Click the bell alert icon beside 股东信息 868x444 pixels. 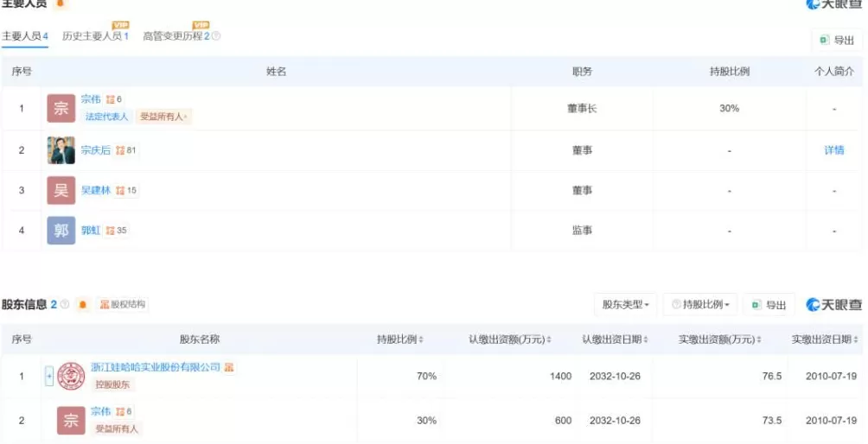tap(83, 305)
